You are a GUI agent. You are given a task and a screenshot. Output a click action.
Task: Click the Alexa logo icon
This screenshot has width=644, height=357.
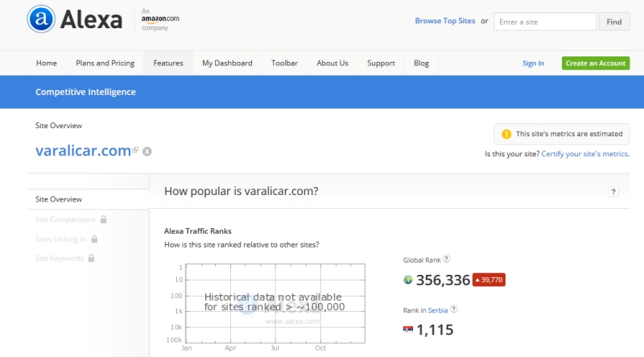41,19
